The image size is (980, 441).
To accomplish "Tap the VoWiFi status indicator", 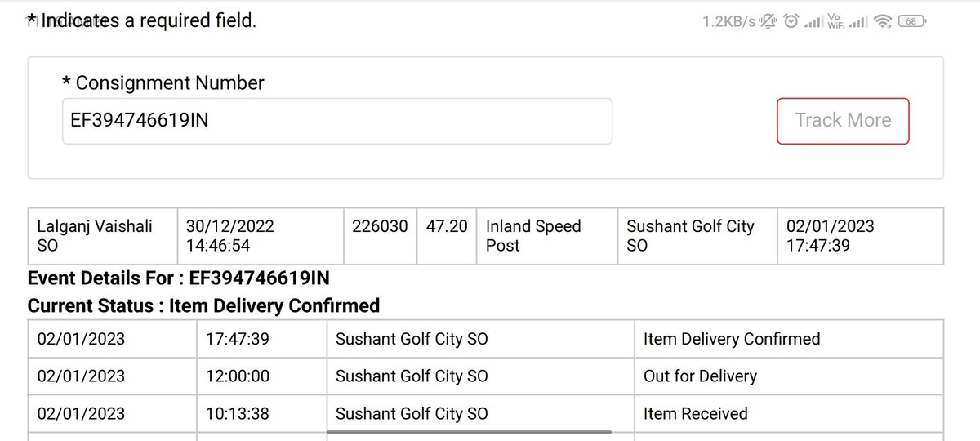I will pos(835,22).
